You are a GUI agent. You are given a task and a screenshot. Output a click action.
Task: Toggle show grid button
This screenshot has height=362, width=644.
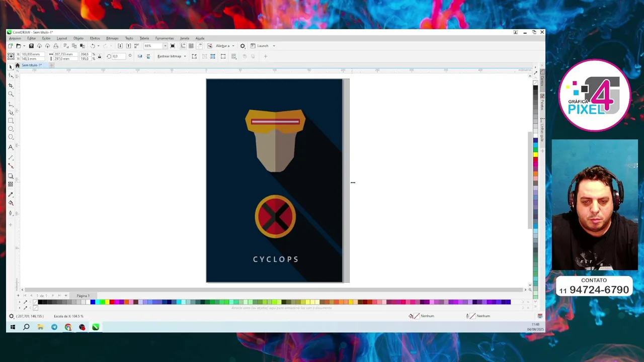191,46
